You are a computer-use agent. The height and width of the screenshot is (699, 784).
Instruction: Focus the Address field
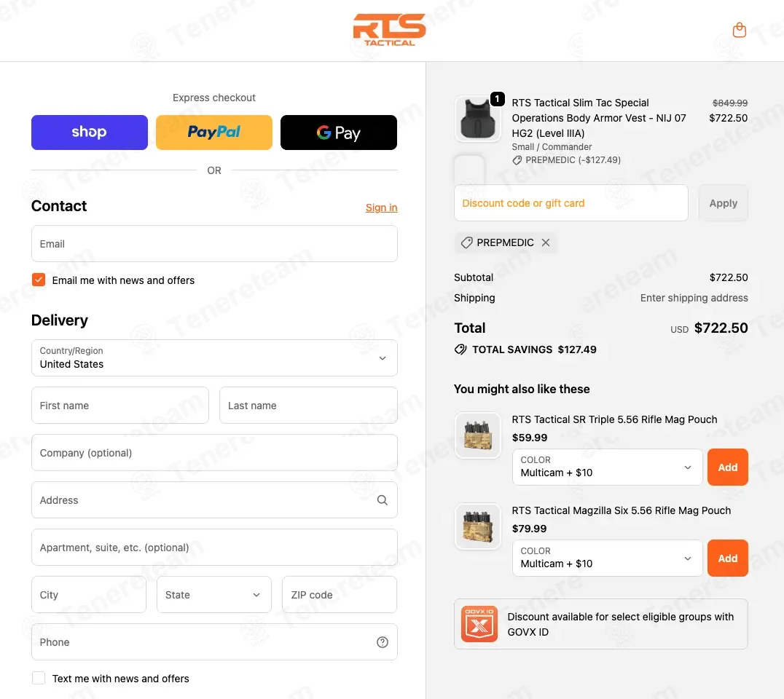(x=214, y=500)
